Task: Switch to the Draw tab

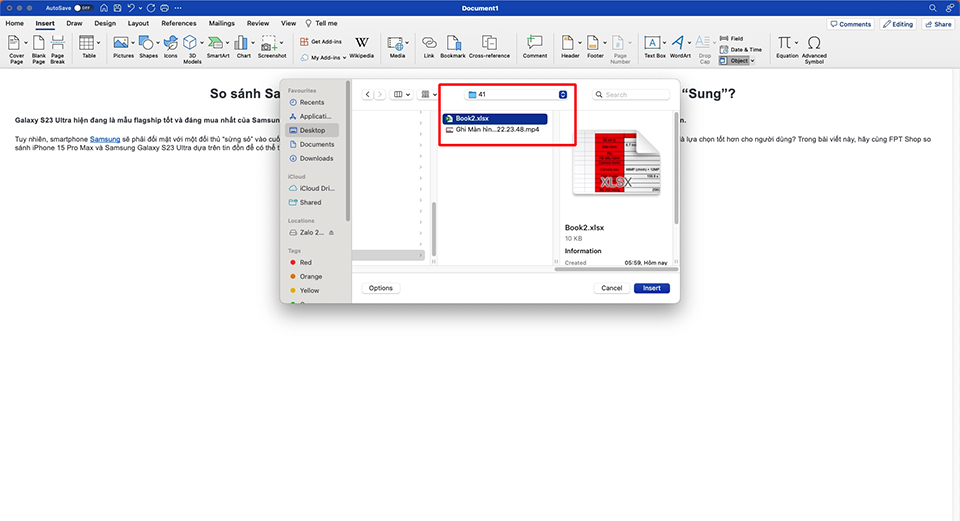Action: pos(74,23)
